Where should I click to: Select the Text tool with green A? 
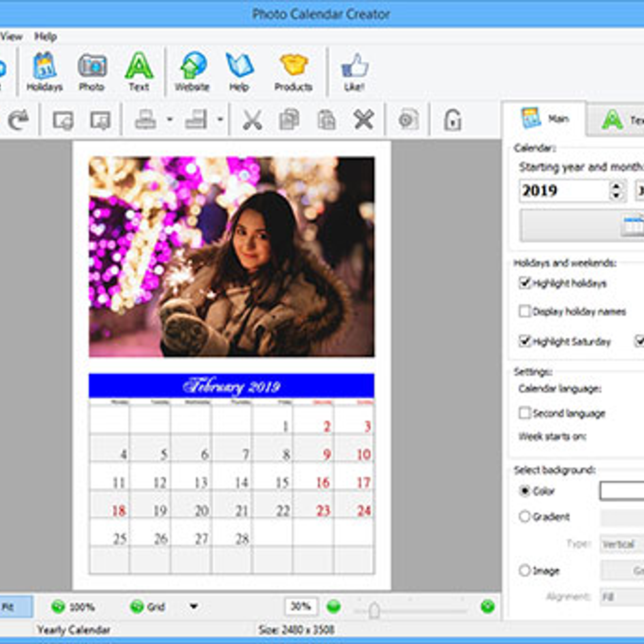(x=139, y=71)
